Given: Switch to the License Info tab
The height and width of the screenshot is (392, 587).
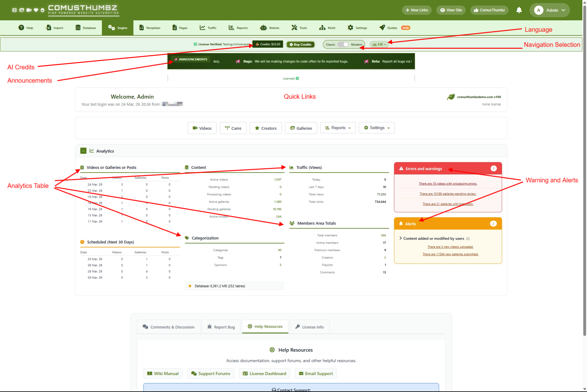Looking at the screenshot, I should point(310,327).
